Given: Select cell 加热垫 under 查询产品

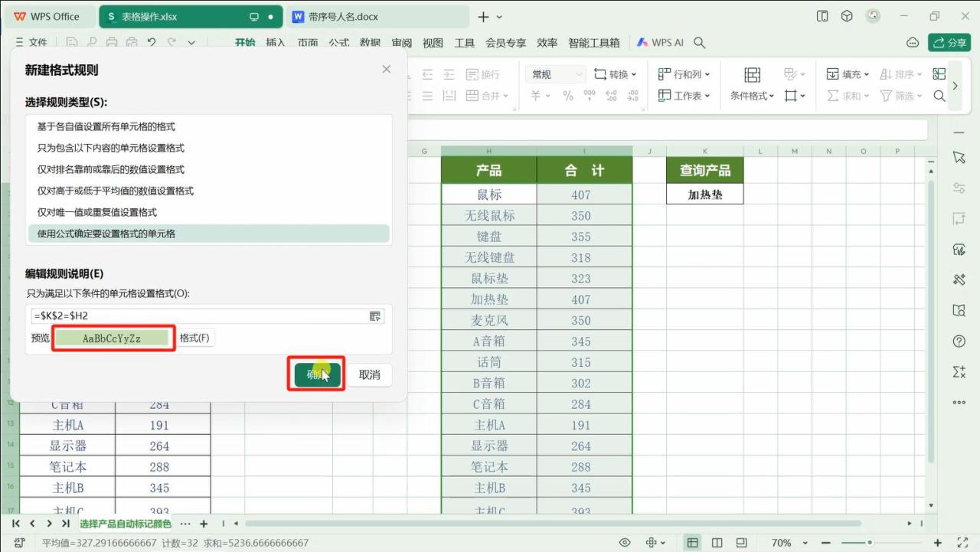Looking at the screenshot, I should pos(705,194).
